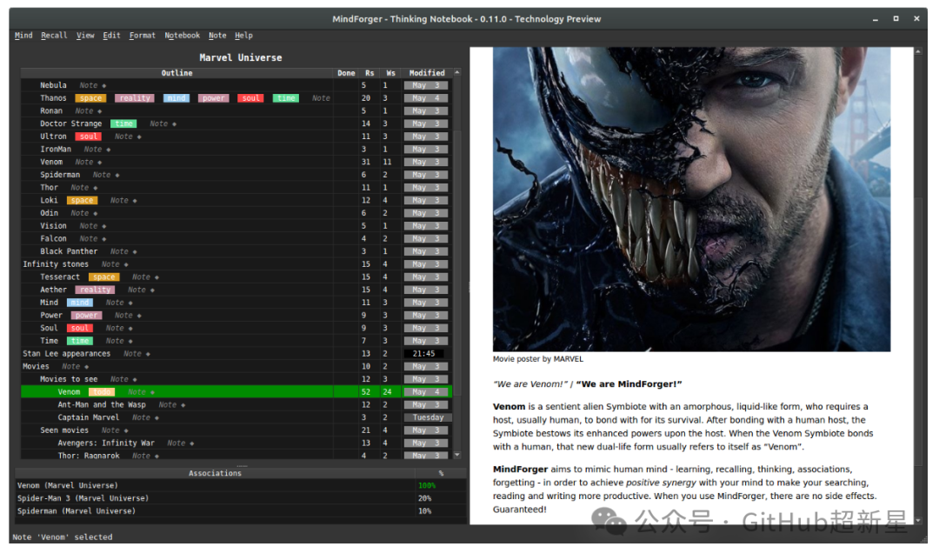Open the Recall menu
This screenshot has height=560, width=939.
pyautogui.click(x=54, y=36)
